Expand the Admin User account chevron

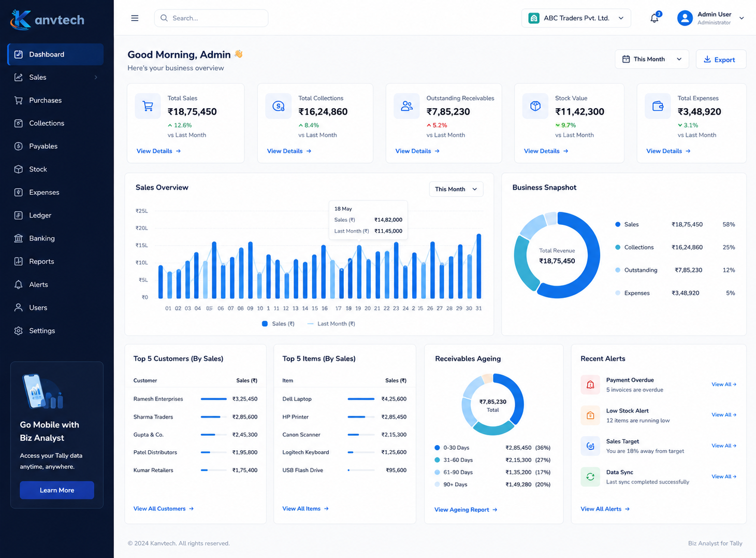(x=742, y=18)
